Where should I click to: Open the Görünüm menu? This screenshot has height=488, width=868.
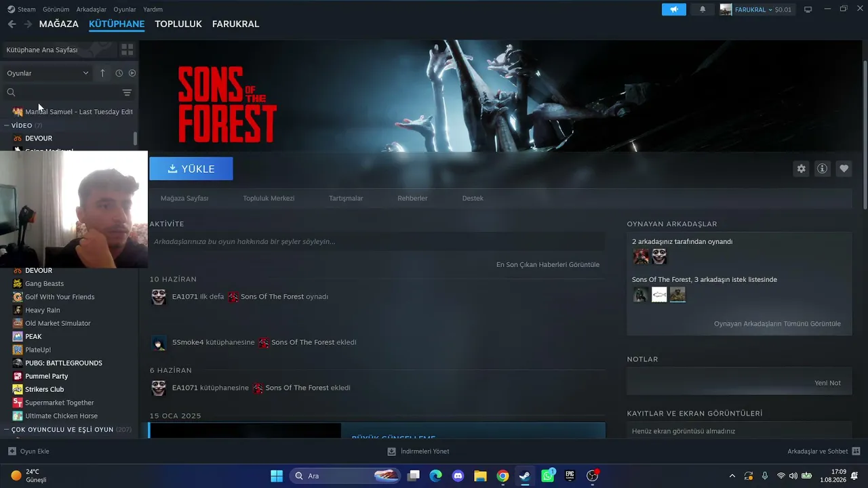(56, 9)
